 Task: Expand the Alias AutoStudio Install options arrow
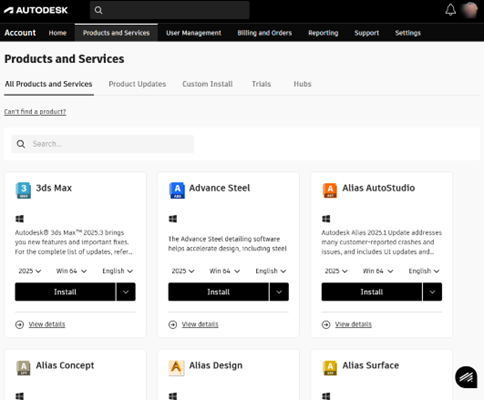(432, 292)
